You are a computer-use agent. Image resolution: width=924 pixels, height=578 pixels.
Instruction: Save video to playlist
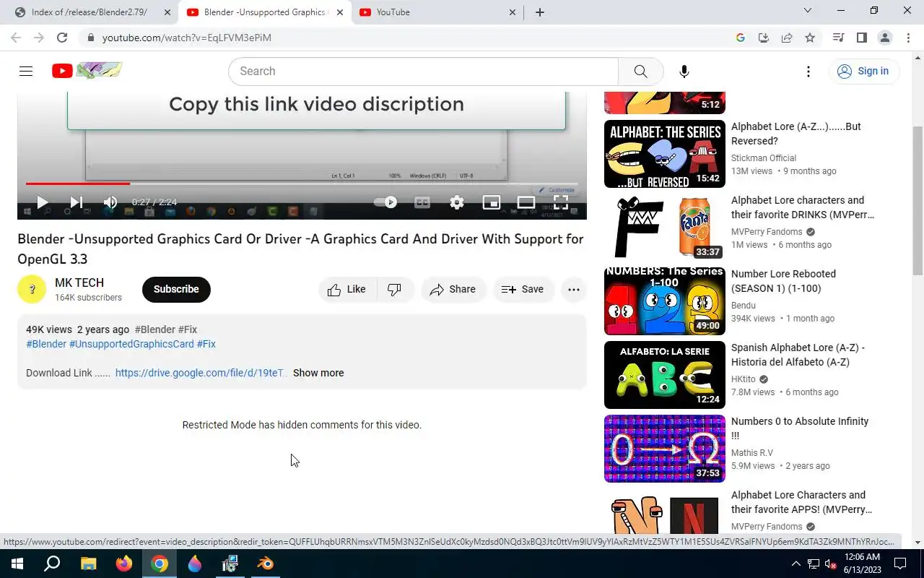pos(523,289)
